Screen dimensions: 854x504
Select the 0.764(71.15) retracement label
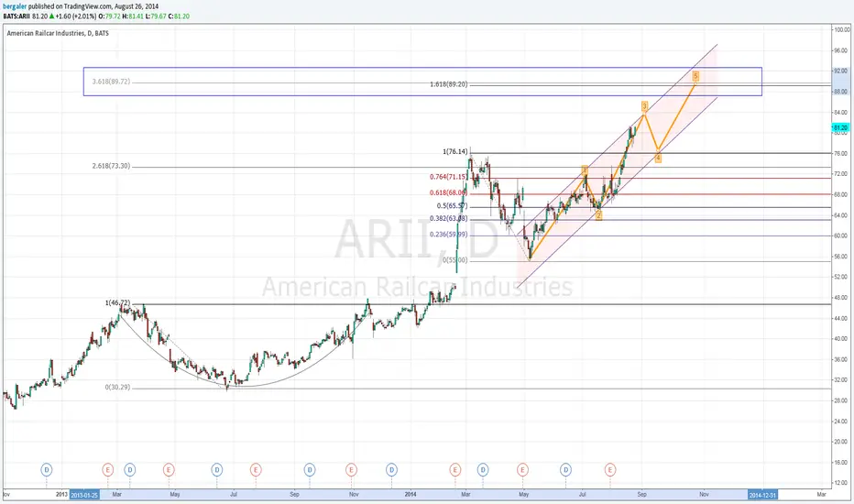click(x=448, y=177)
